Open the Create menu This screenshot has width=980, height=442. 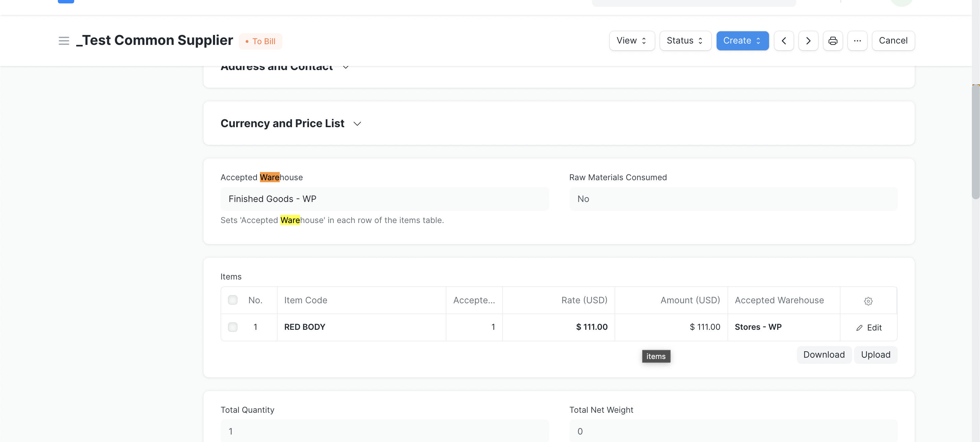(x=742, y=41)
